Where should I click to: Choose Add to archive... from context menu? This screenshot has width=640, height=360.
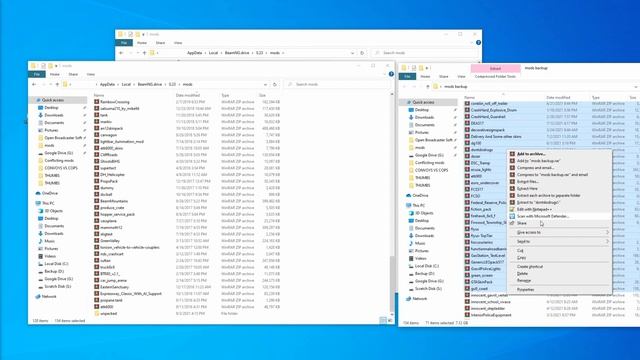pos(531,154)
